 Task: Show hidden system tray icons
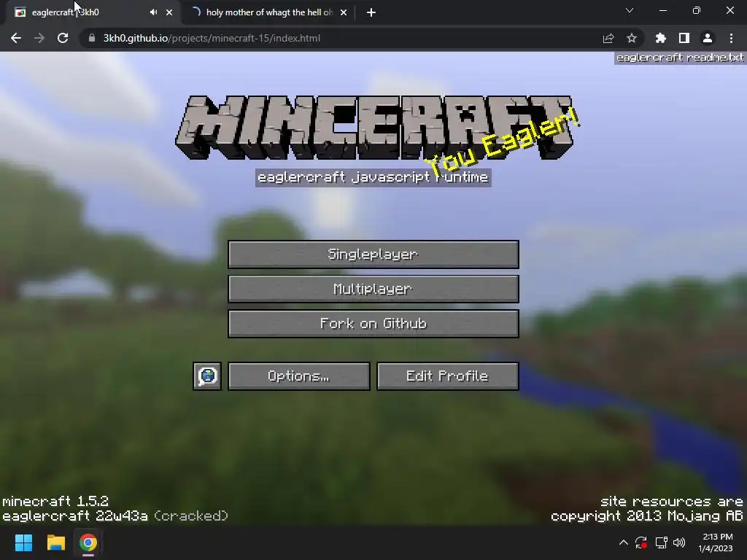(623, 542)
